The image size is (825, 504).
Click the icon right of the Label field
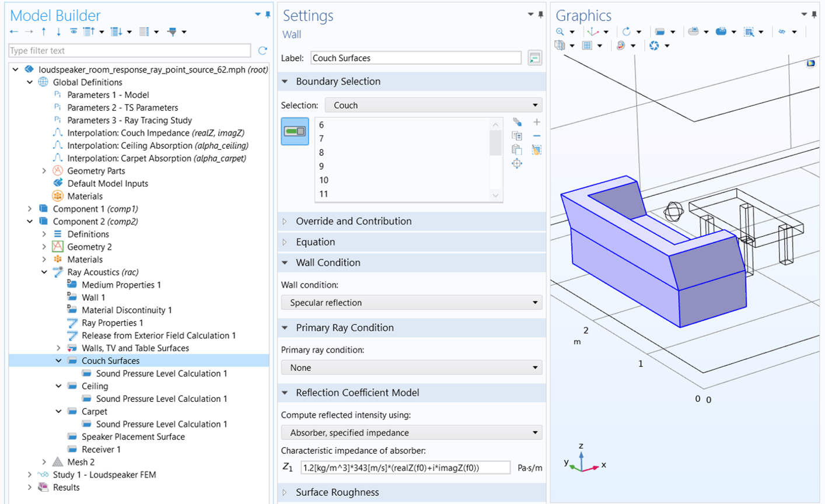[534, 58]
